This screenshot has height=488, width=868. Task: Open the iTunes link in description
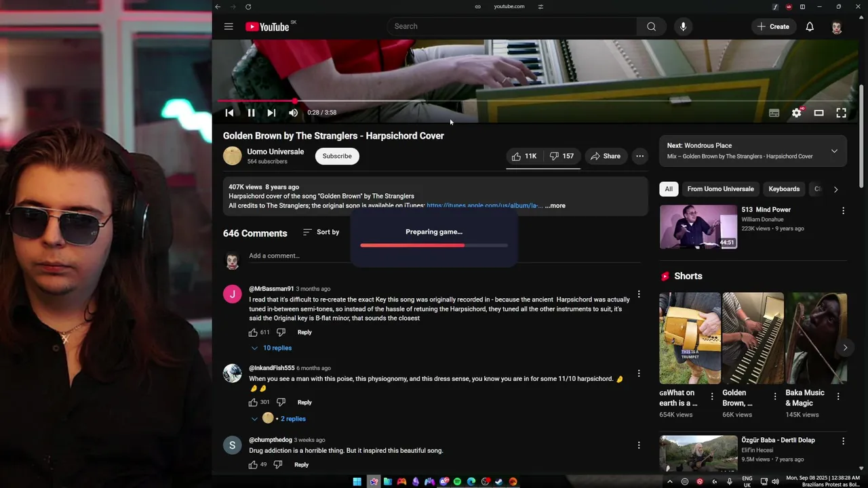484,206
